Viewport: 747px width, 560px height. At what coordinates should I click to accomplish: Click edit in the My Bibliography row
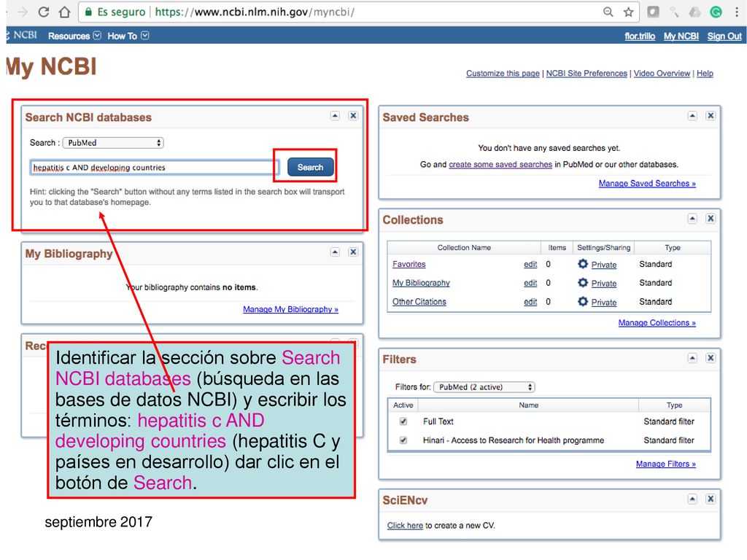tap(530, 283)
